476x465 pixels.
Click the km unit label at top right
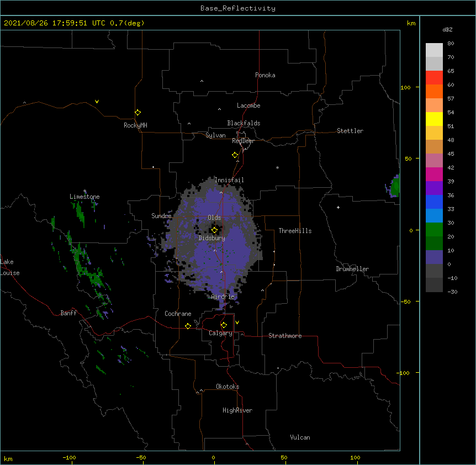(x=411, y=23)
